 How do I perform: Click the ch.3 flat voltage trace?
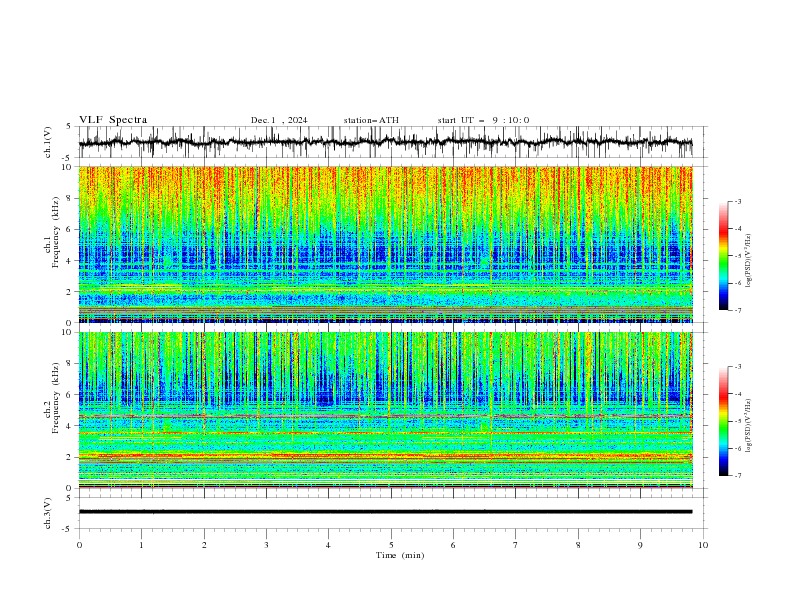tap(385, 512)
